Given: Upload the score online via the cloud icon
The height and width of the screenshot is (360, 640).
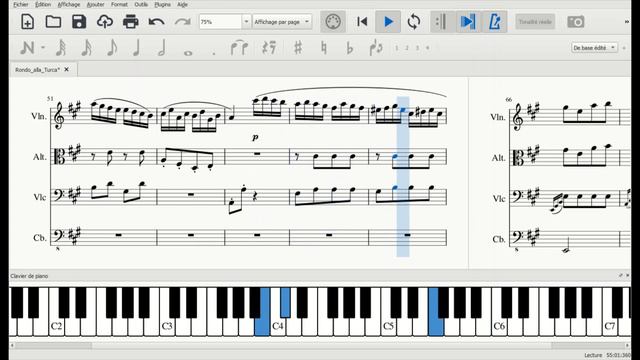Looking at the screenshot, I should tap(105, 22).
